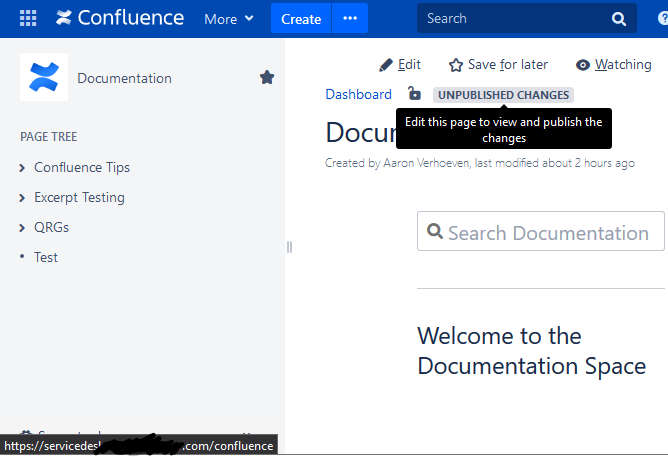
Task: Click the Edit pencil icon
Action: (386, 65)
